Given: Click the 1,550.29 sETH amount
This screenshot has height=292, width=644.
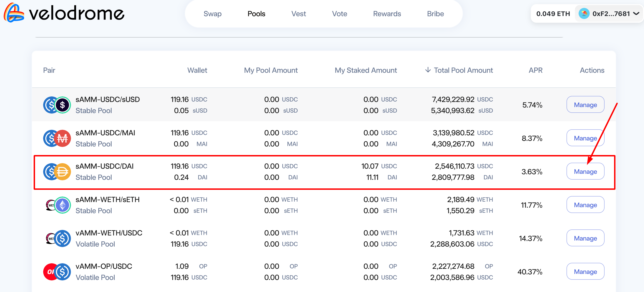Looking at the screenshot, I should (x=470, y=211).
